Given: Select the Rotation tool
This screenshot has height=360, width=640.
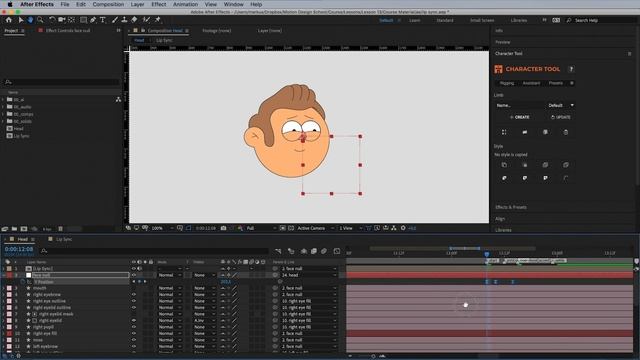Looking at the screenshot, I should pos(52,20).
